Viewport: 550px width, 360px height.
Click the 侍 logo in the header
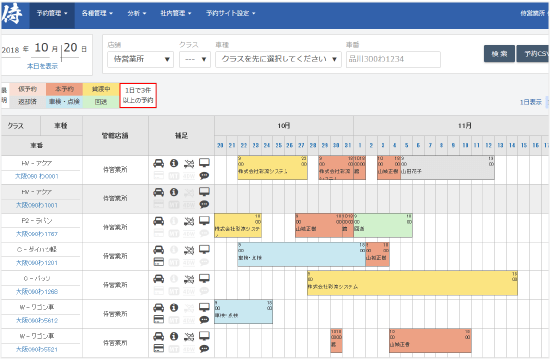[x=12, y=14]
